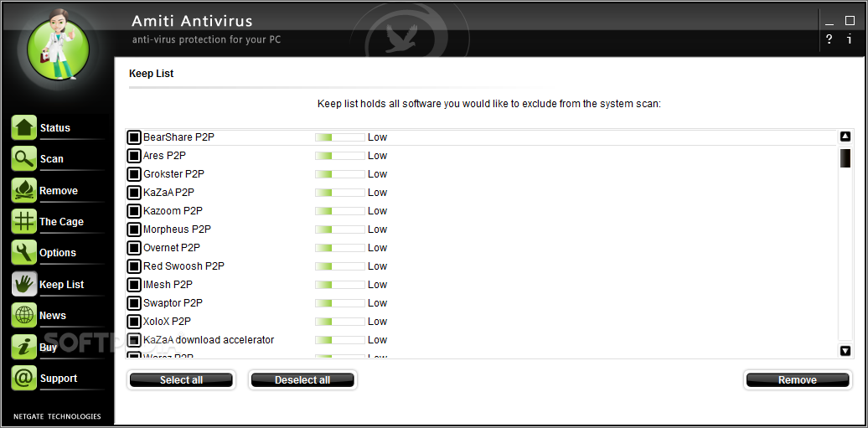The width and height of the screenshot is (868, 428).
Task: Select the Keep List hand icon
Action: tap(23, 284)
